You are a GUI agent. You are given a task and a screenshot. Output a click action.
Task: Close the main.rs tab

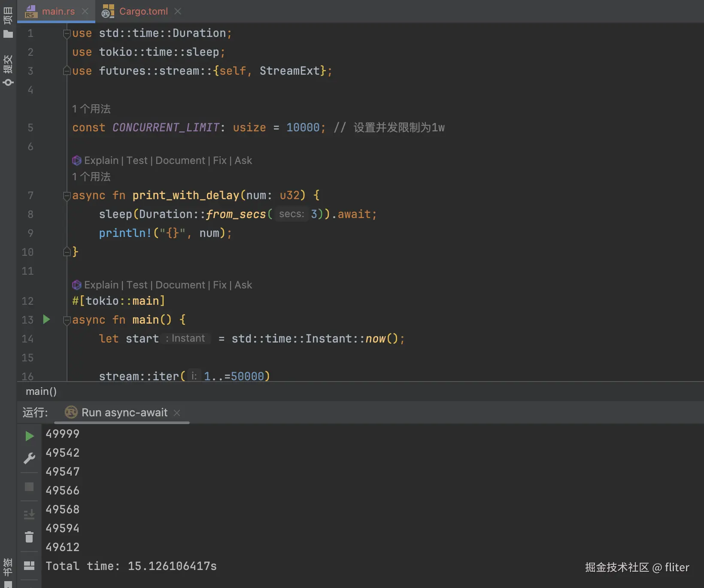point(85,11)
